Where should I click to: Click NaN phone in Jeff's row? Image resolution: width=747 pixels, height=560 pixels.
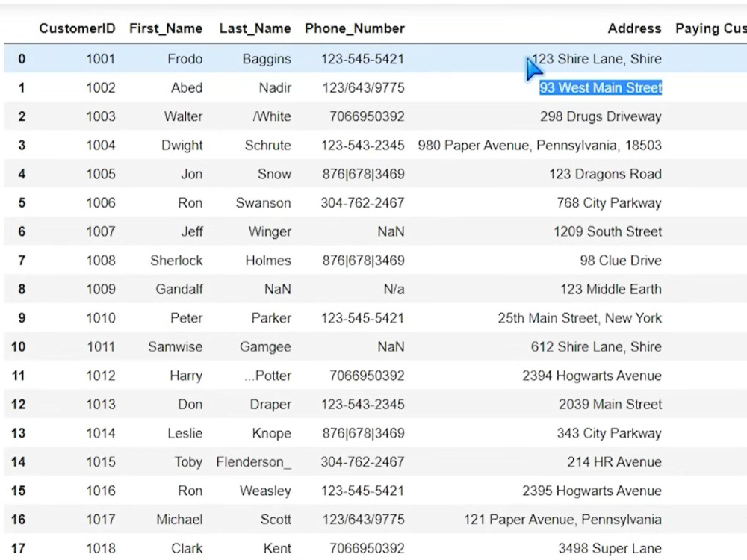tap(391, 232)
